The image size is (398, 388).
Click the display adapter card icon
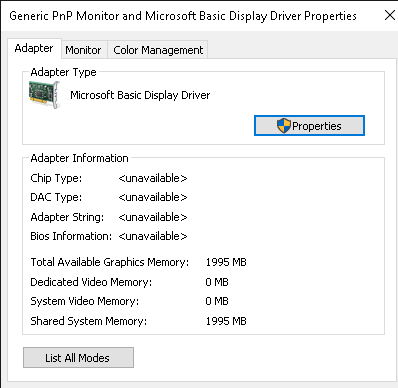44,95
